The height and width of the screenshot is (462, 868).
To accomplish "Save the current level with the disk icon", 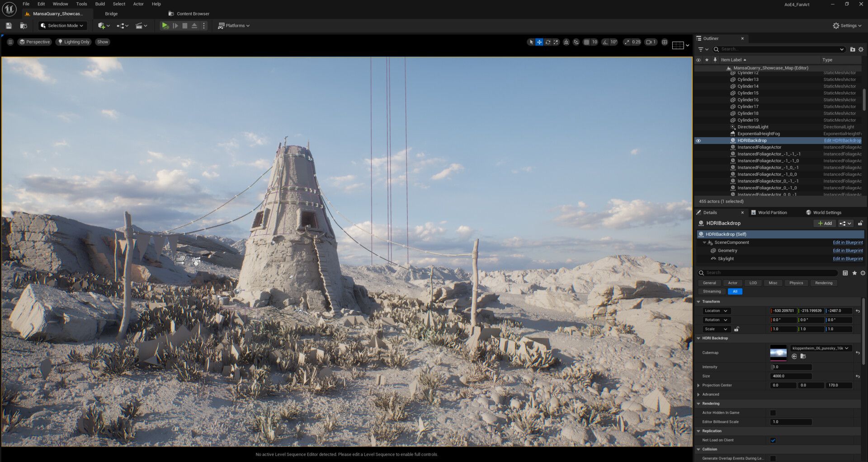I will [x=9, y=26].
